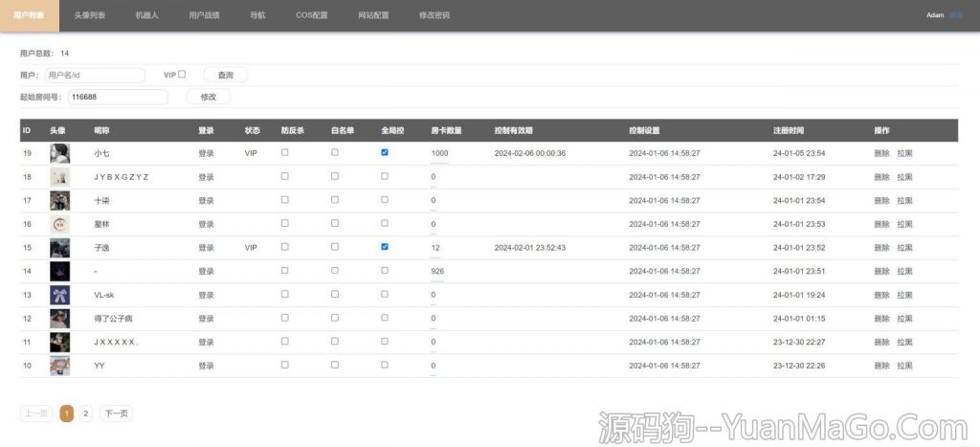This screenshot has width=980, height=447.
Task: Enable 白名单 for user 小七
Action: [335, 152]
